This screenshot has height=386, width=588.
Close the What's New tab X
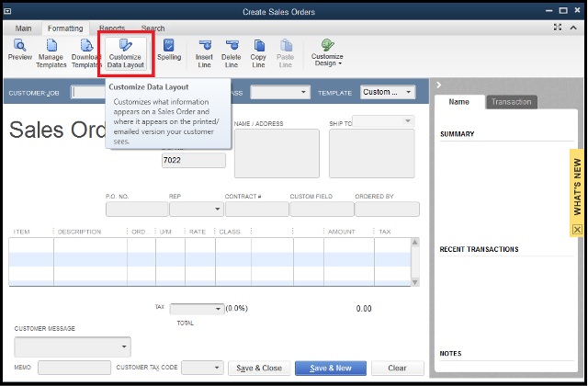577,229
